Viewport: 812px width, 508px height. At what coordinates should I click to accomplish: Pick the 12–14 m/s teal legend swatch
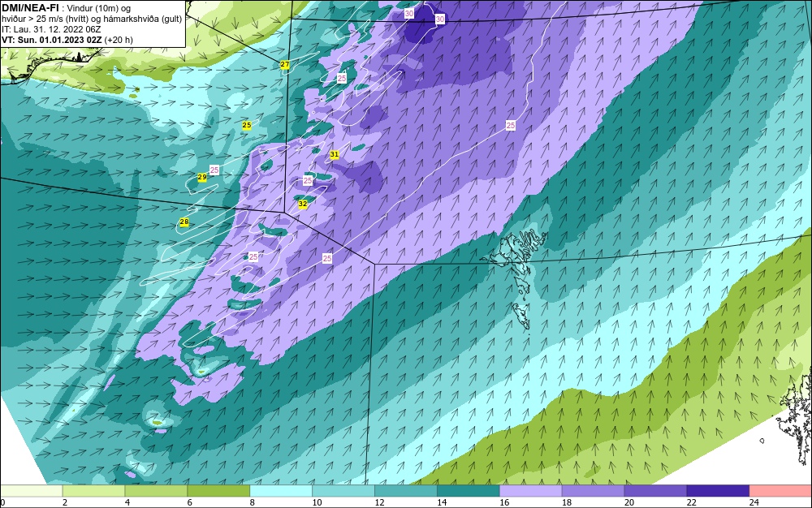406,491
